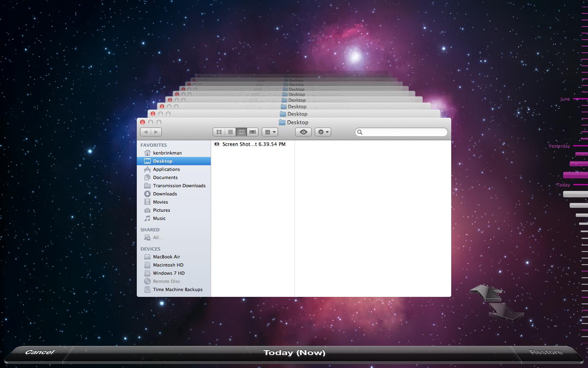588x368 pixels.
Task: Click the Restore button
Action: click(x=546, y=352)
